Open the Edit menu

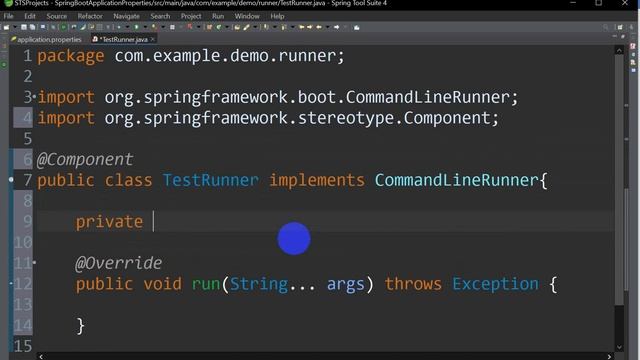click(x=30, y=16)
